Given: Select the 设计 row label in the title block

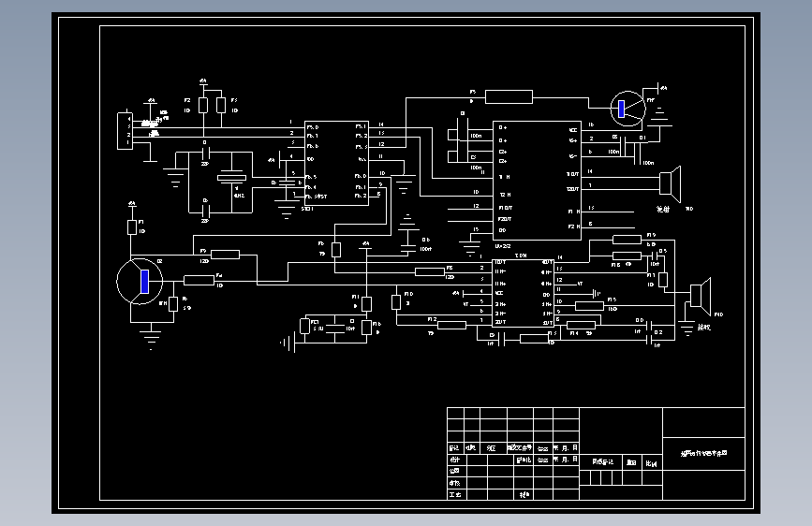Looking at the screenshot, I should (x=455, y=460).
